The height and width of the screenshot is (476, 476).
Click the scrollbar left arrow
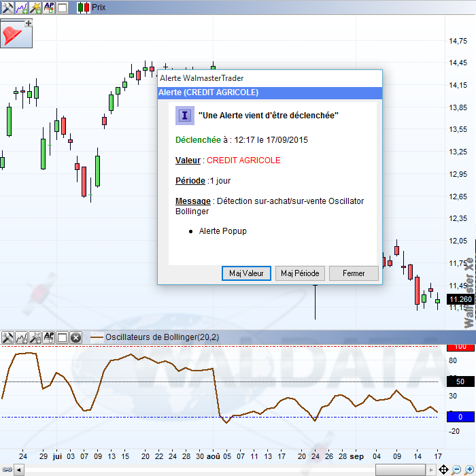point(19,471)
